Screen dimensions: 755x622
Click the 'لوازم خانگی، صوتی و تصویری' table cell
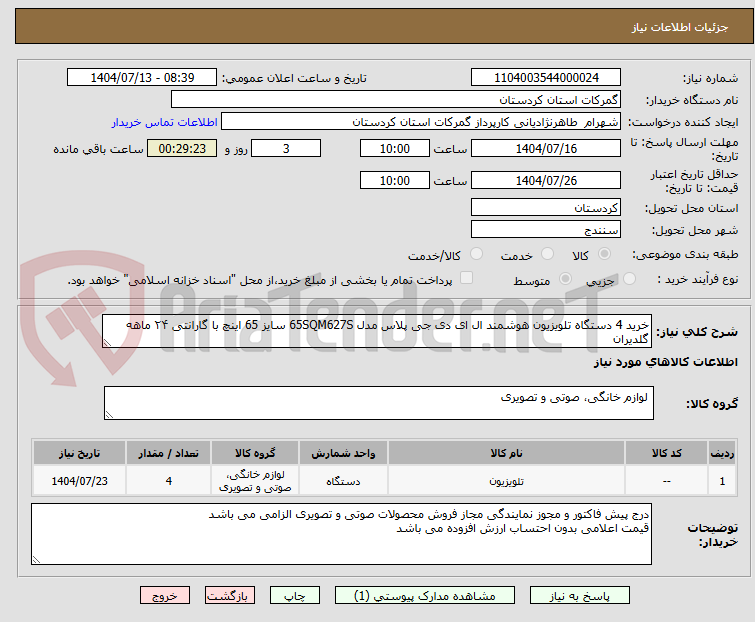(x=255, y=481)
